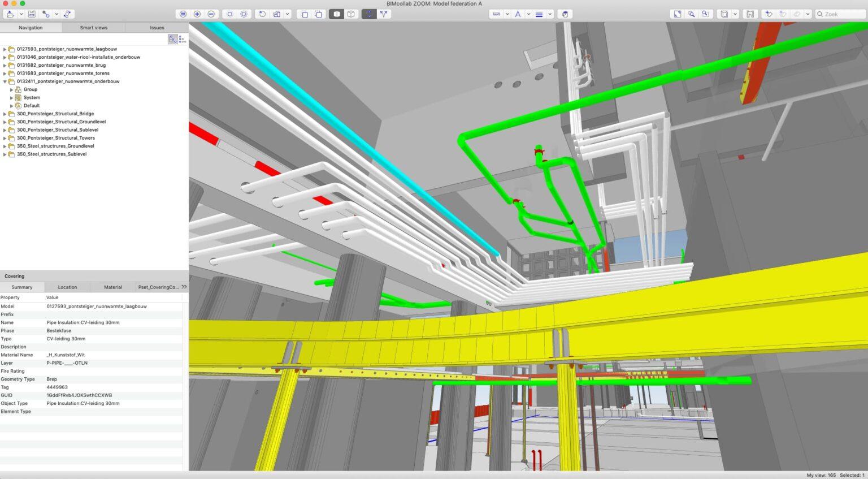Enable shaded display mode
Viewport: 868px width, 479px height.
coord(337,14)
